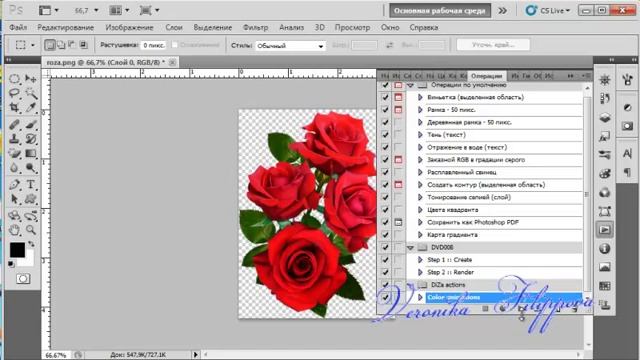640x360 pixels.
Task: Collapse Операции по умолчанию action set
Action: pyautogui.click(x=411, y=85)
